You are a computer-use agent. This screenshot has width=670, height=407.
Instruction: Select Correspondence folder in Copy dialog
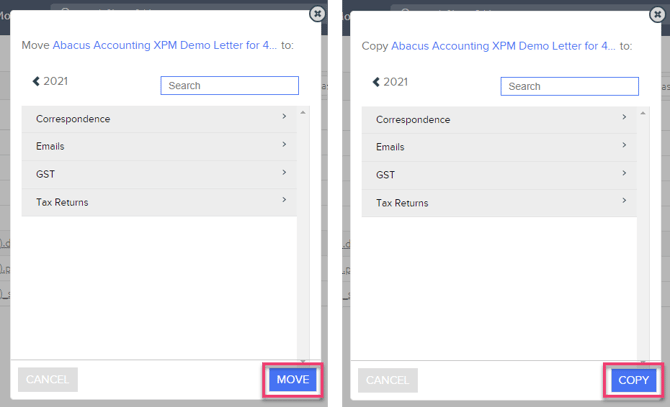click(499, 120)
